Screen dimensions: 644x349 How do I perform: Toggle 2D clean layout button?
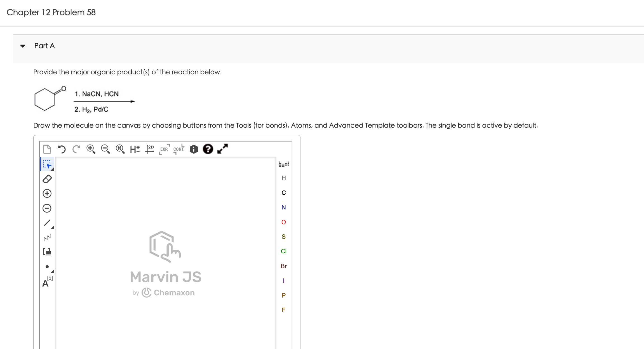[x=150, y=149]
